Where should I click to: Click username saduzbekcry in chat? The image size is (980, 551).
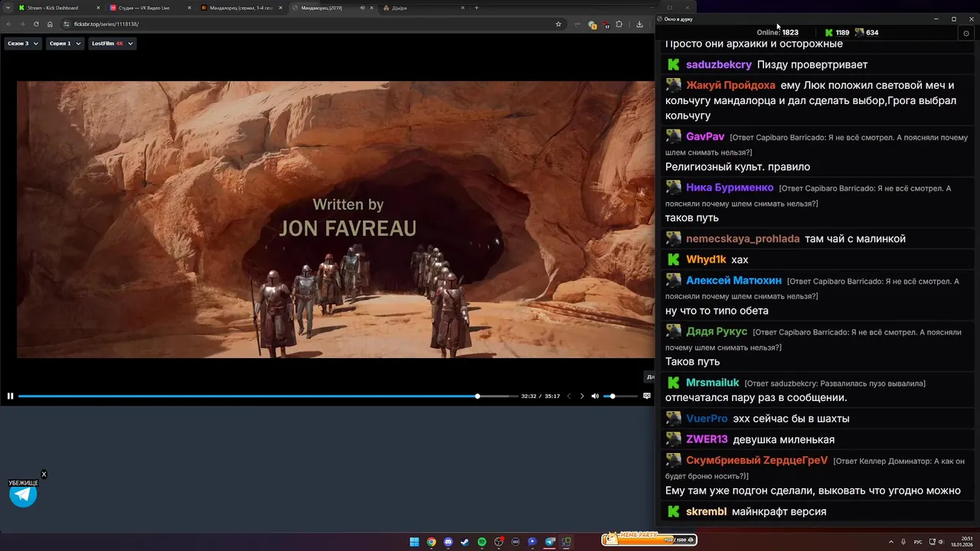[719, 65]
